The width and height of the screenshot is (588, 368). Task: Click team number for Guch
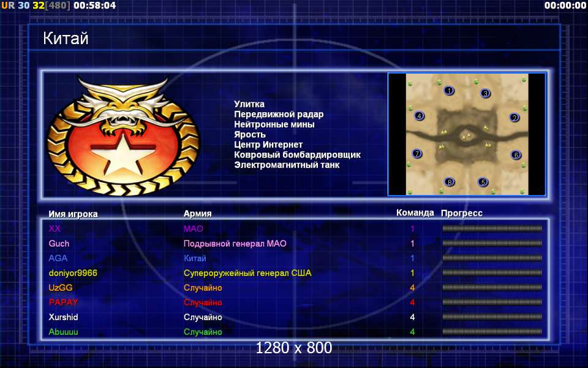coord(412,243)
